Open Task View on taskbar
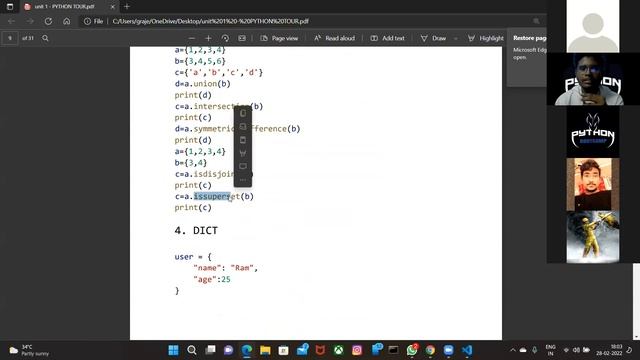640x360 pixels. coord(210,350)
